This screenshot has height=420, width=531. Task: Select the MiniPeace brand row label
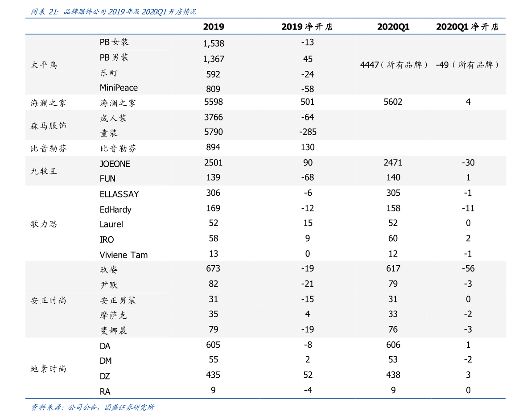tap(119, 88)
